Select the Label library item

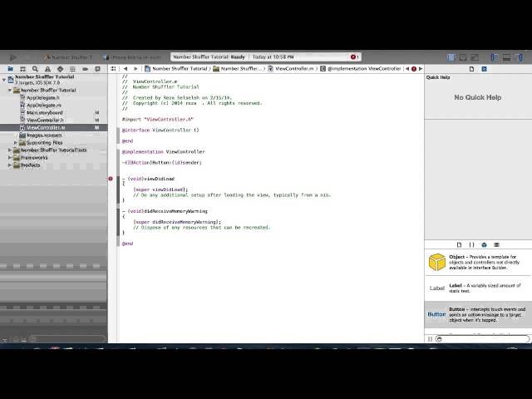click(x=478, y=288)
